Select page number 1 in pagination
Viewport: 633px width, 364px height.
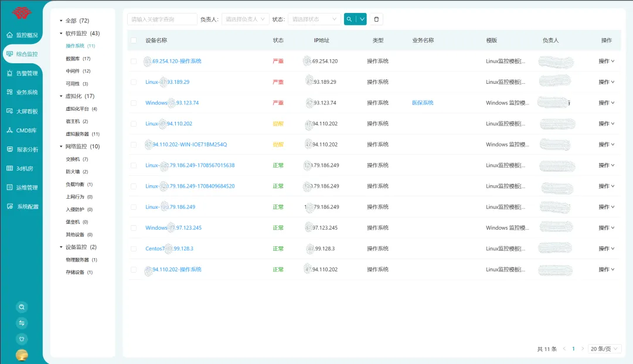[573, 349]
